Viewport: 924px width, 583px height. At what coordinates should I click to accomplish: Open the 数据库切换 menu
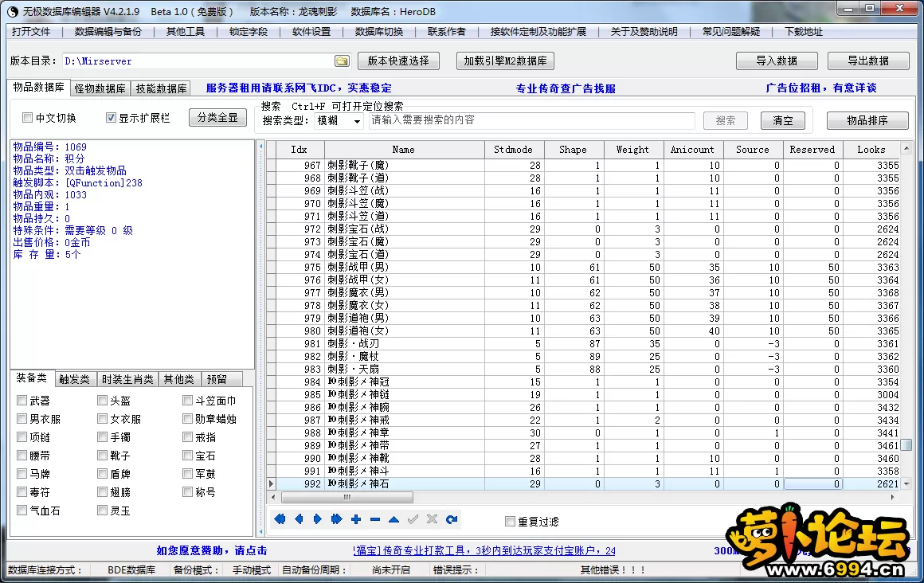[x=379, y=31]
